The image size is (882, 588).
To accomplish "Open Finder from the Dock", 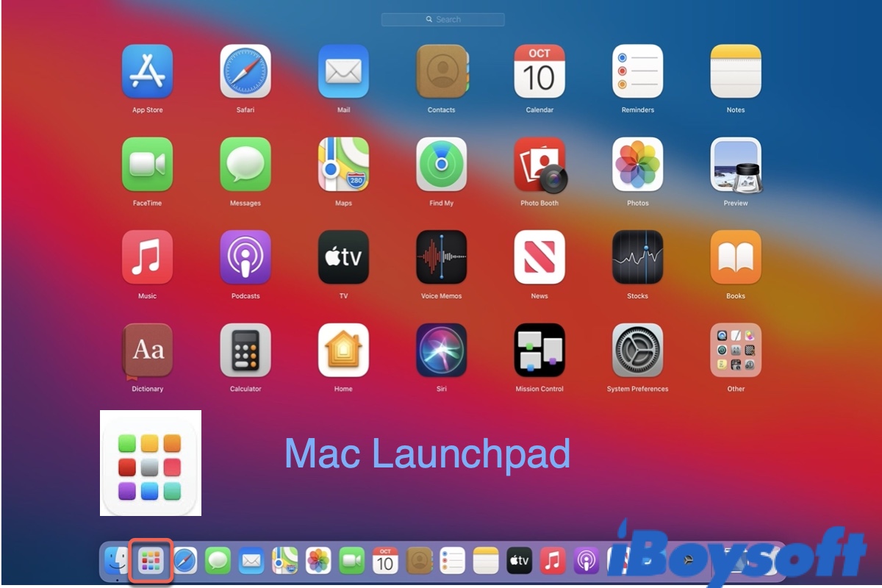I will click(116, 562).
